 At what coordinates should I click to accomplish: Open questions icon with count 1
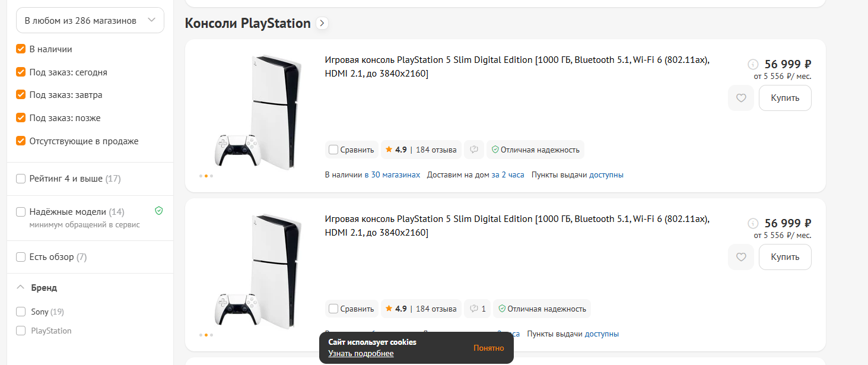pos(478,309)
